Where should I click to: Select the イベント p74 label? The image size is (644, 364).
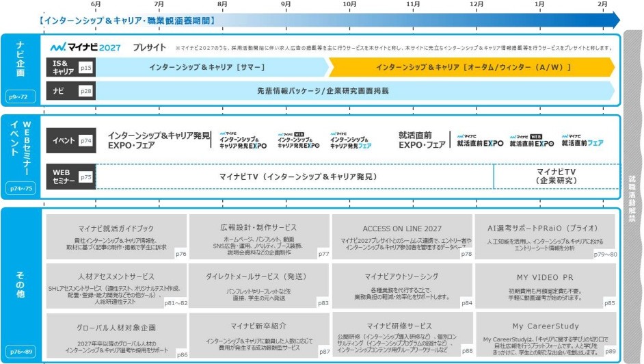point(71,140)
